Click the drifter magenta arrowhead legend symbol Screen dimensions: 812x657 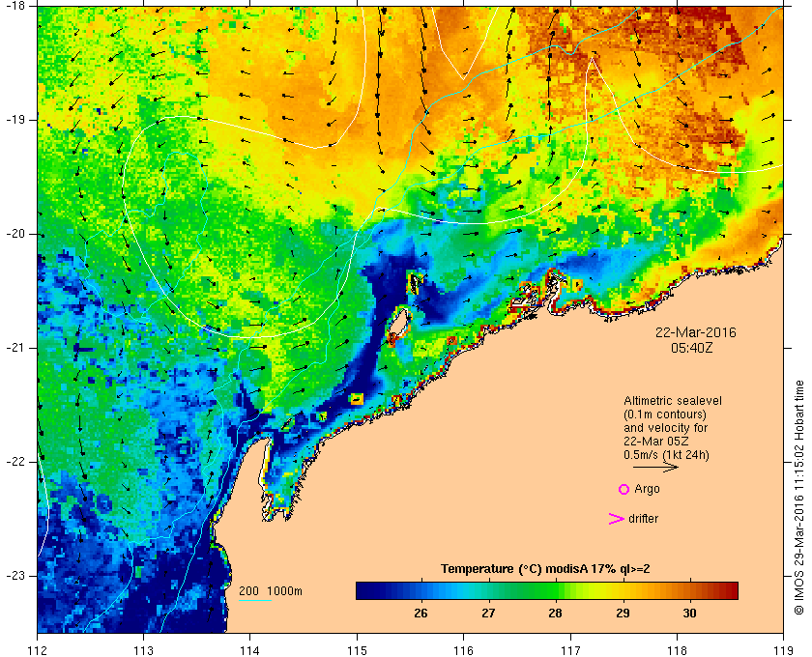click(617, 519)
